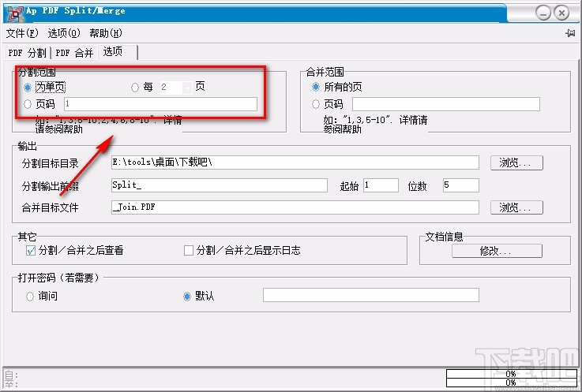Close the Ap PDF Split/Merge window
582x392 pixels.
pyautogui.click(x=562, y=13)
